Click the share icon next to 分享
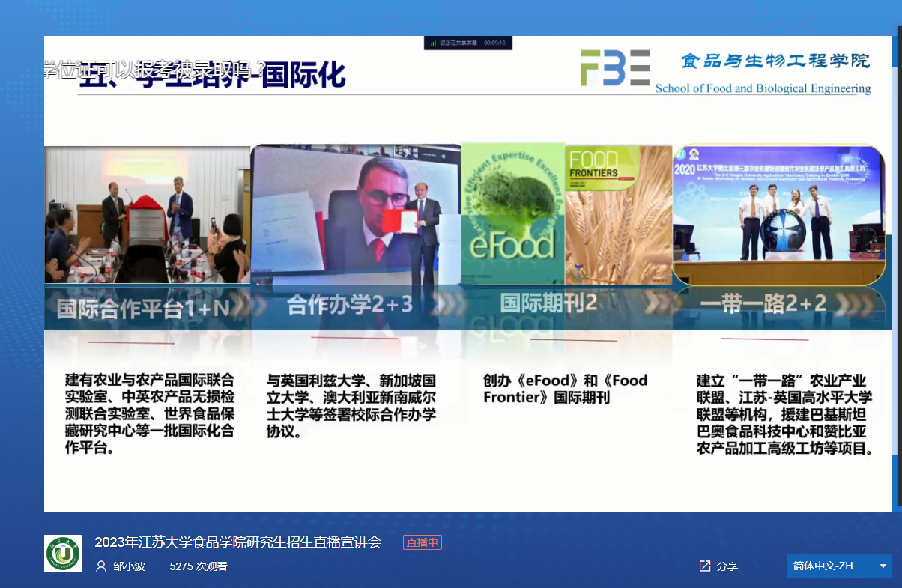 click(704, 566)
